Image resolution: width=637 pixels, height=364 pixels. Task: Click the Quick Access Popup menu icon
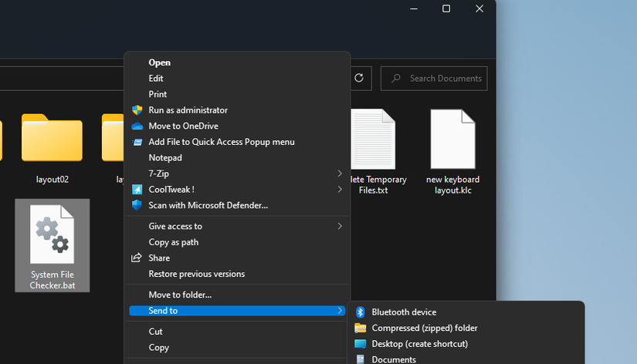pos(137,142)
